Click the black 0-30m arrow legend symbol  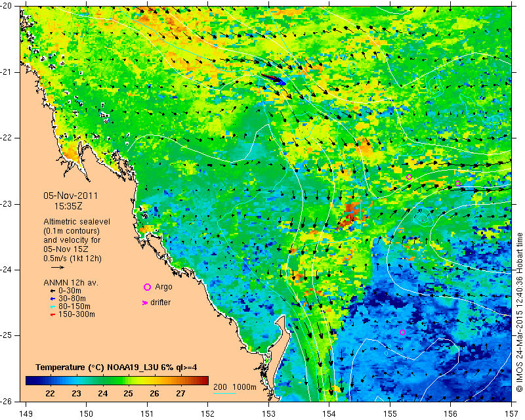pos(52,291)
